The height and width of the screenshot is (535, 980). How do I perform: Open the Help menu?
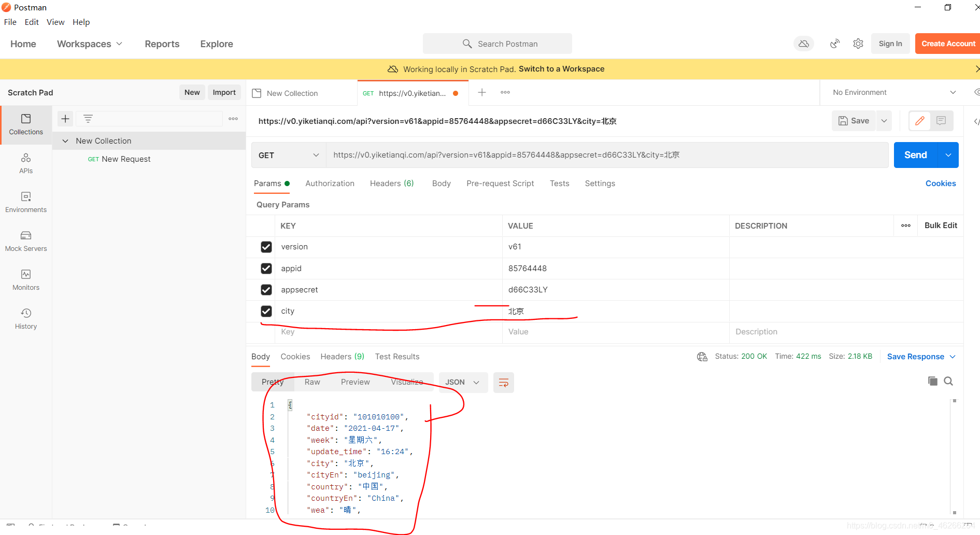pos(81,22)
